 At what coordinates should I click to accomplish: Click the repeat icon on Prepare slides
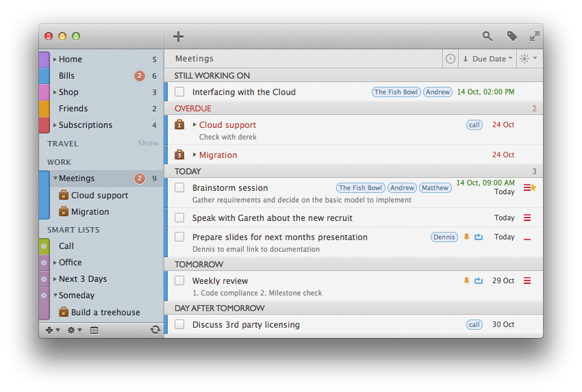[x=479, y=237]
